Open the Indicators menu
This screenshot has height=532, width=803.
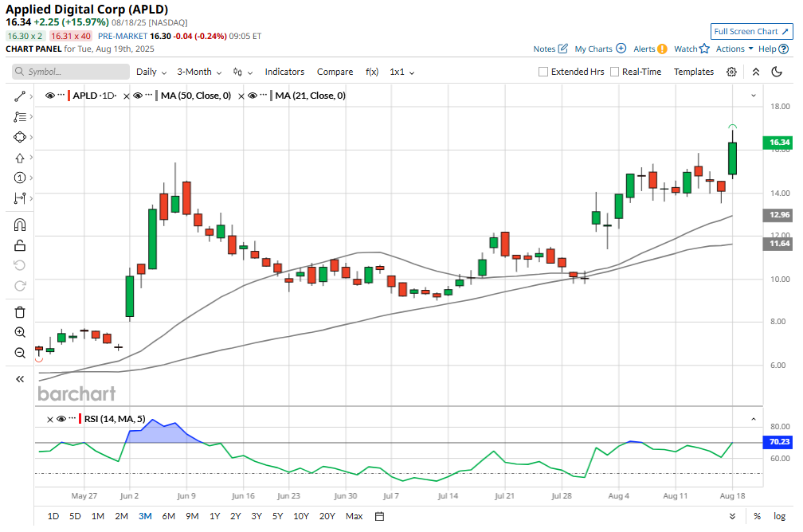(x=284, y=72)
